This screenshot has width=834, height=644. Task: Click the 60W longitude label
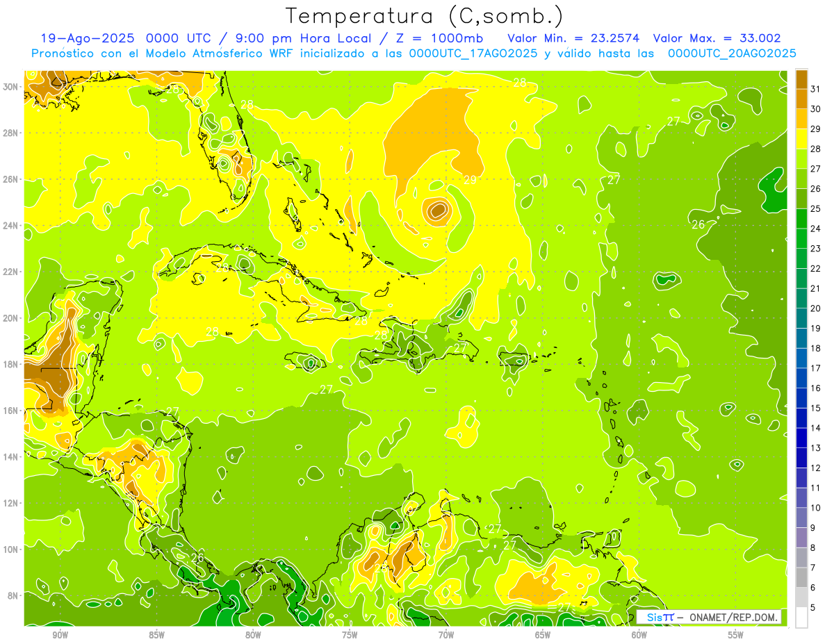639,635
